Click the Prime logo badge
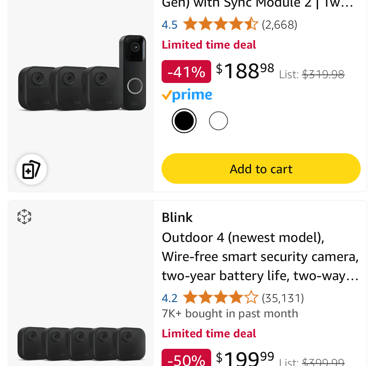375x366 pixels. point(187,95)
